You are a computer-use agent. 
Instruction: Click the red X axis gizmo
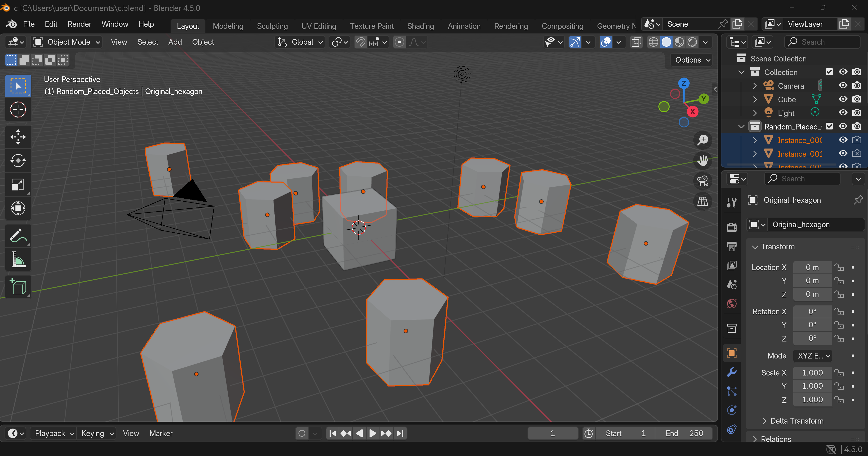(693, 112)
